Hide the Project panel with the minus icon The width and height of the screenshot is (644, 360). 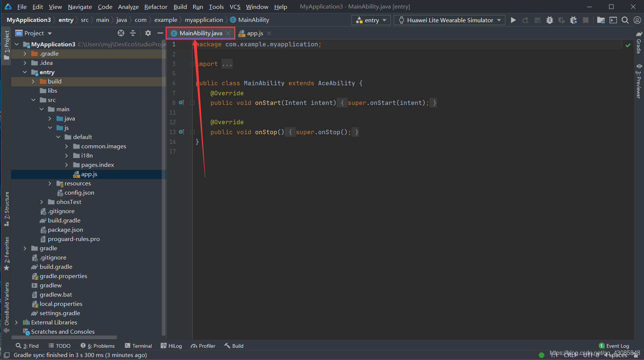click(x=160, y=33)
